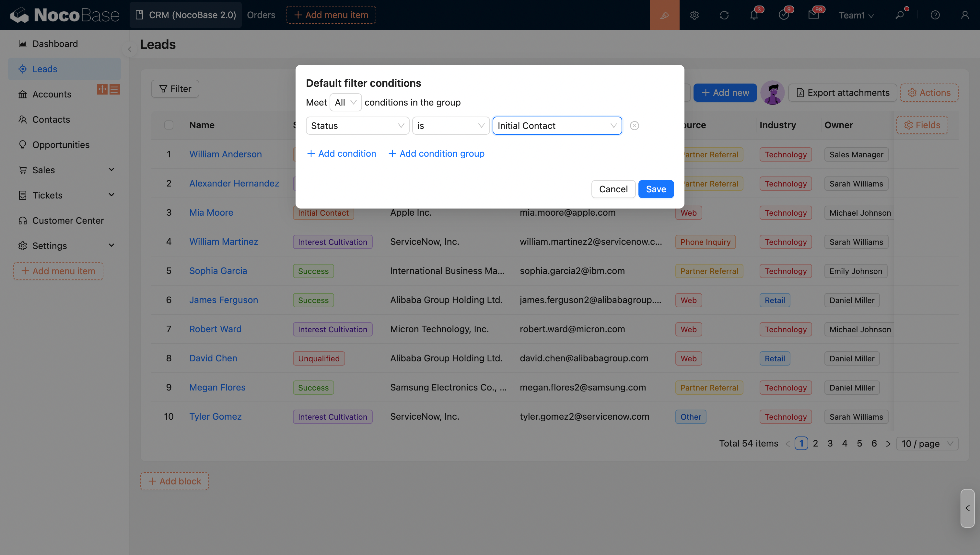980x555 pixels.
Task: Collapse the sidebar with the arrow handle
Action: 129,49
